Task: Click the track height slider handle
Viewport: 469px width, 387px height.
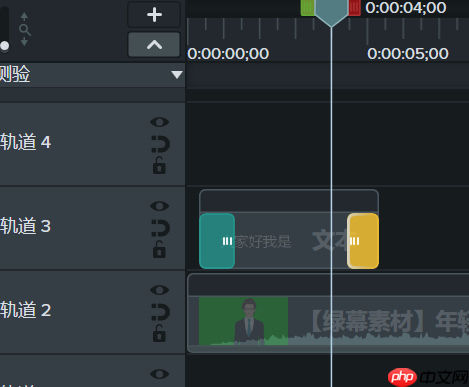Action: (x=5, y=46)
